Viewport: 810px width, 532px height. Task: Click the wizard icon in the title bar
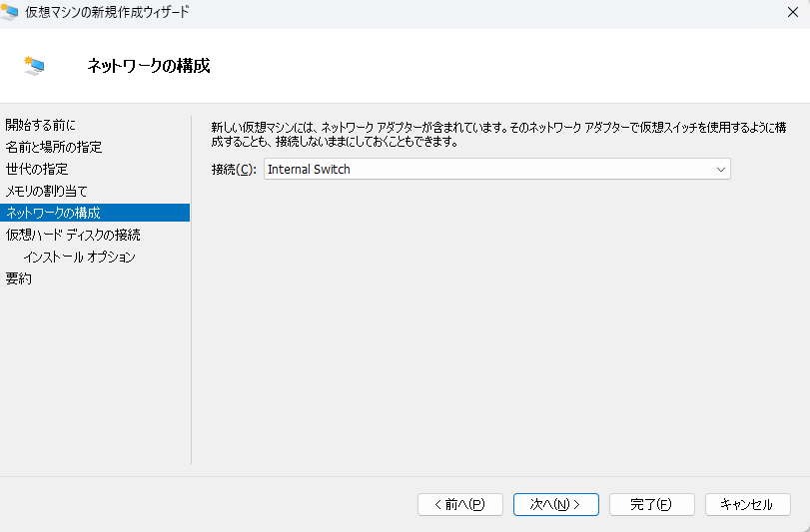coord(10,12)
